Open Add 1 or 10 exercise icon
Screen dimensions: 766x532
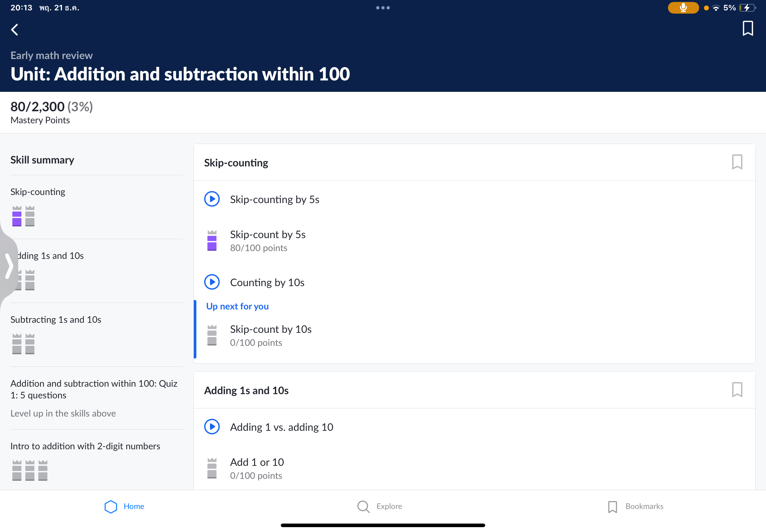coord(212,468)
